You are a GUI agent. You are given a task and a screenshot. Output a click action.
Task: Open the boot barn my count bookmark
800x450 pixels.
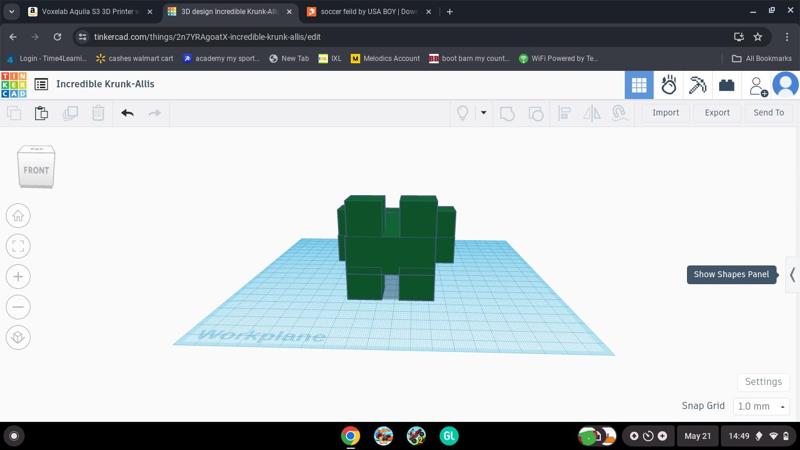pyautogui.click(x=469, y=59)
